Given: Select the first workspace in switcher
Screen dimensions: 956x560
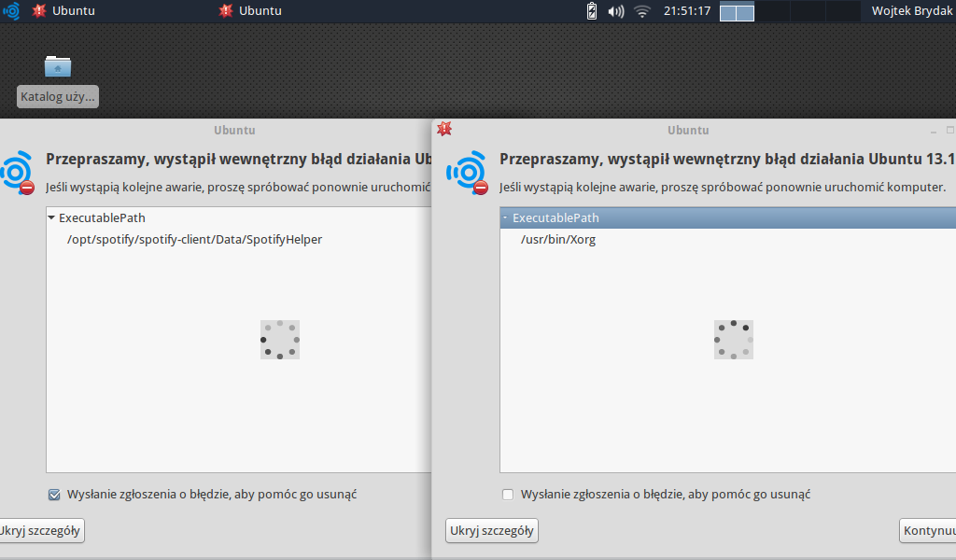Looking at the screenshot, I should 738,11.
